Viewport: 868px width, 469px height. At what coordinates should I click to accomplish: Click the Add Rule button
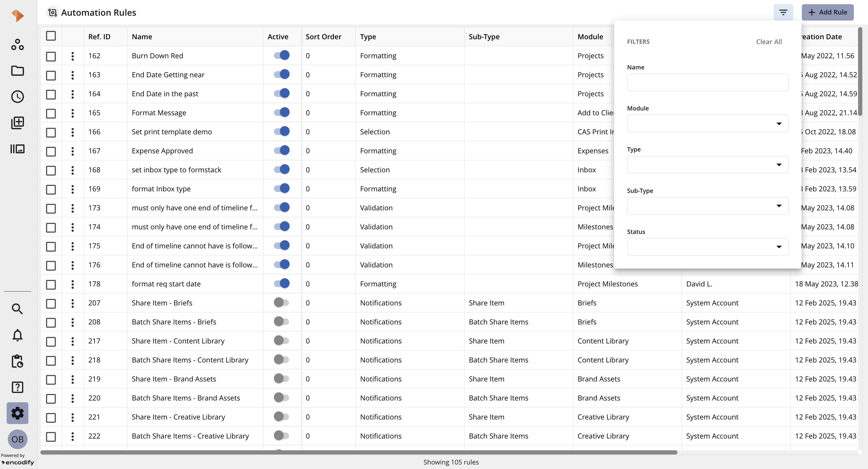click(x=828, y=12)
